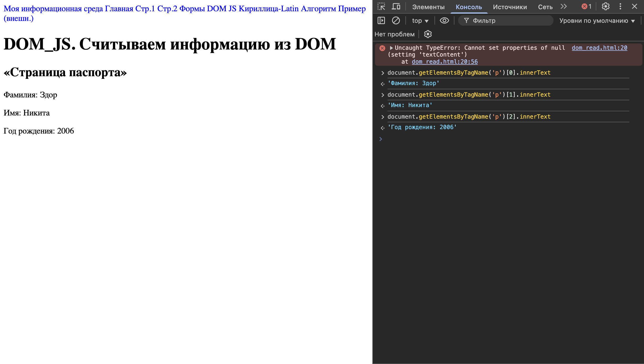Toggle live expression eye icon
The image size is (644, 364).
(444, 20)
